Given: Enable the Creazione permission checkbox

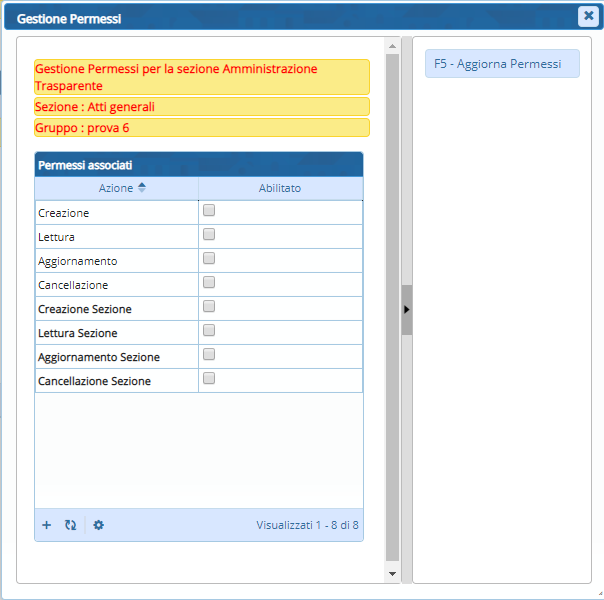Looking at the screenshot, I should tap(209, 211).
